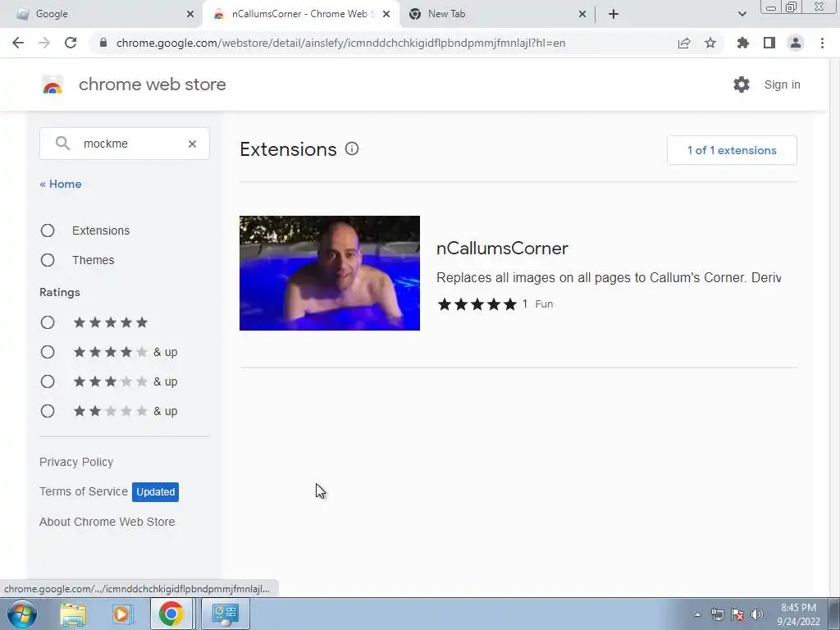Click the network tray icon
Viewport: 840px width, 630px height.
(x=717, y=614)
